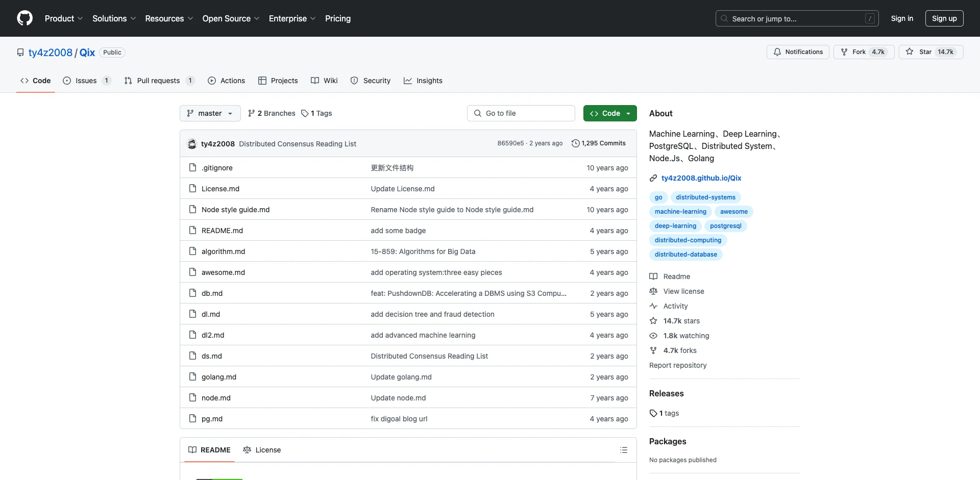Open the Qix repository name link
Viewport: 980px width, 480px height.
[87, 53]
